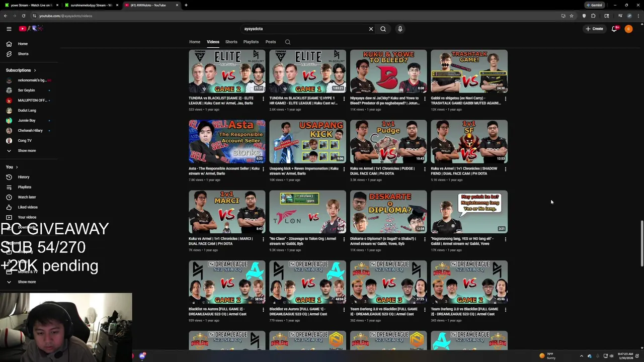Expand Show more under Explore
This screenshot has height=362, width=644.
pyautogui.click(x=27, y=282)
